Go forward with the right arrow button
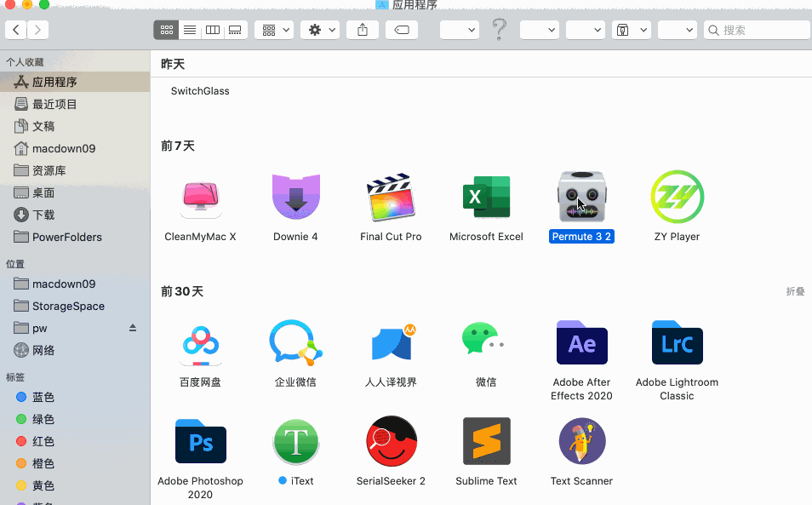This screenshot has height=505, width=812. tap(37, 30)
